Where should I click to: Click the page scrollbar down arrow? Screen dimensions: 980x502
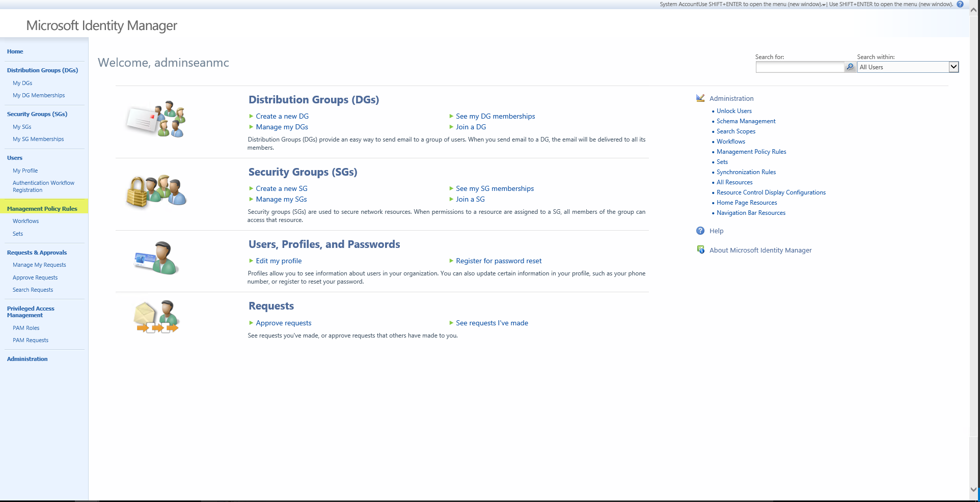coord(973,489)
